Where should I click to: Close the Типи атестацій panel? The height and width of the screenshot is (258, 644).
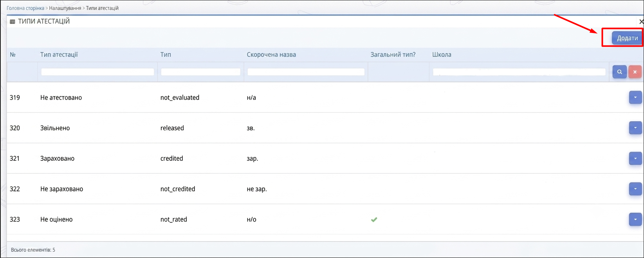(641, 22)
